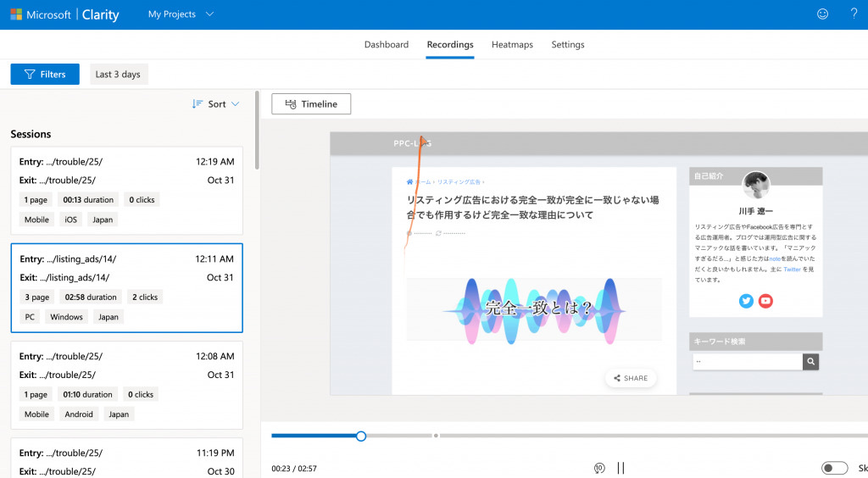The image size is (868, 478).
Task: Click the note link in the profile text
Action: pyautogui.click(x=775, y=258)
